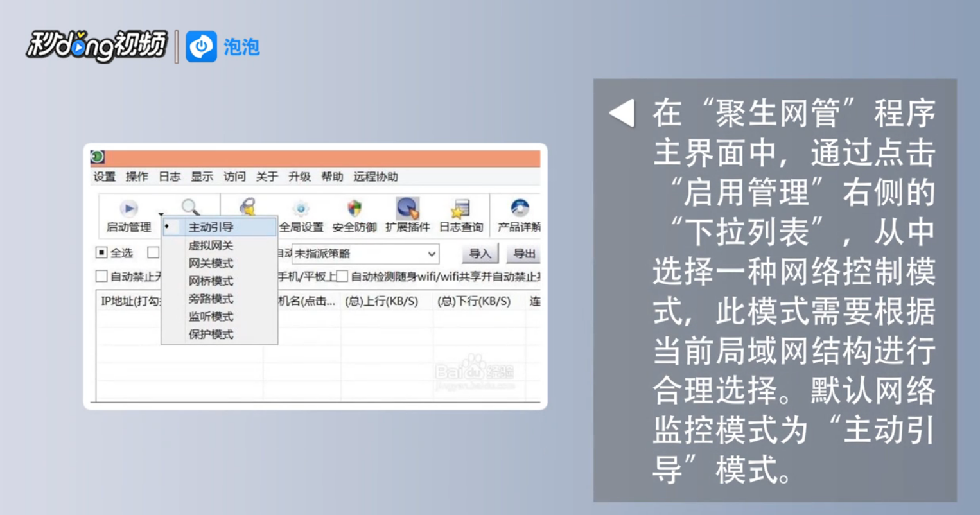The height and width of the screenshot is (515, 980).
Task: Select 主动引导 mode in dropdown list
Action: click(x=219, y=227)
